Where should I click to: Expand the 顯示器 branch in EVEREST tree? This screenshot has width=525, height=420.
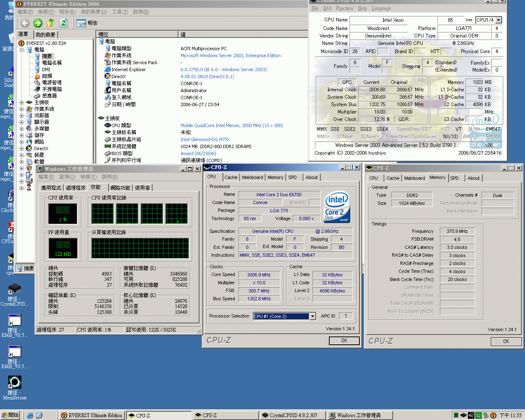tap(22, 122)
